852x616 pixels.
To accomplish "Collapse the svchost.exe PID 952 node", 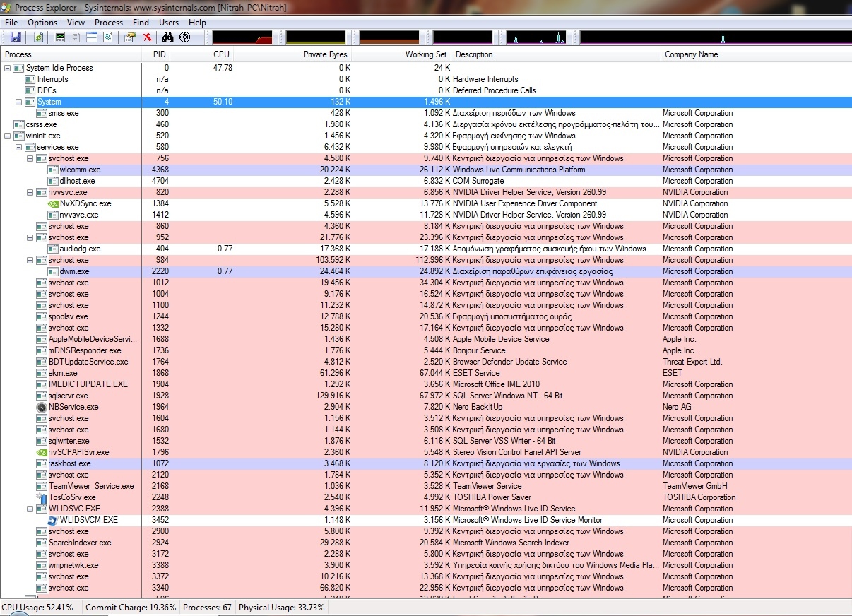I will [x=30, y=237].
